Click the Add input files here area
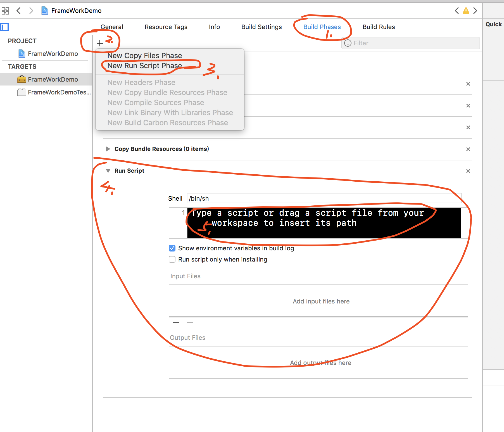 321,301
